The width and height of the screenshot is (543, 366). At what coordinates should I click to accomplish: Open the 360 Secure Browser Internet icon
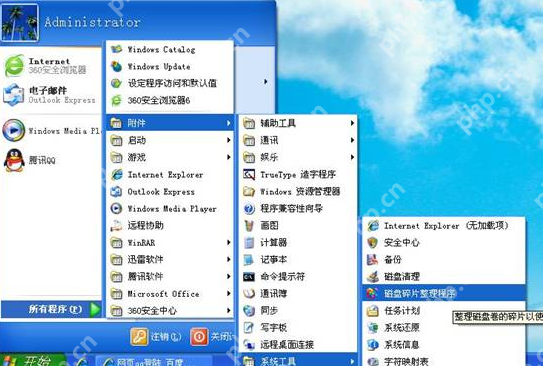tap(14, 66)
